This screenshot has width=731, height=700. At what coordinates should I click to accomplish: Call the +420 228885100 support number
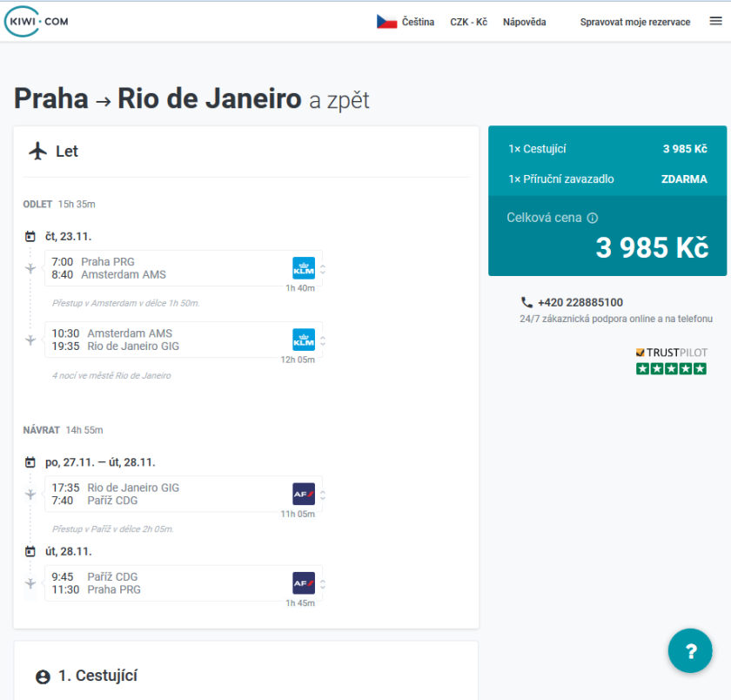click(580, 302)
